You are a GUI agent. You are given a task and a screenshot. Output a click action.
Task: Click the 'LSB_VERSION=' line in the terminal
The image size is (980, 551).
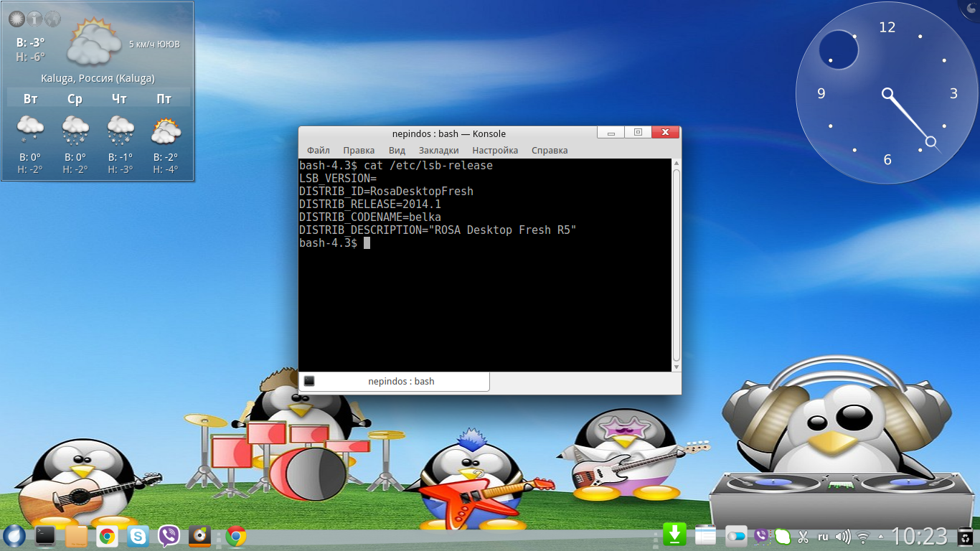coord(338,179)
